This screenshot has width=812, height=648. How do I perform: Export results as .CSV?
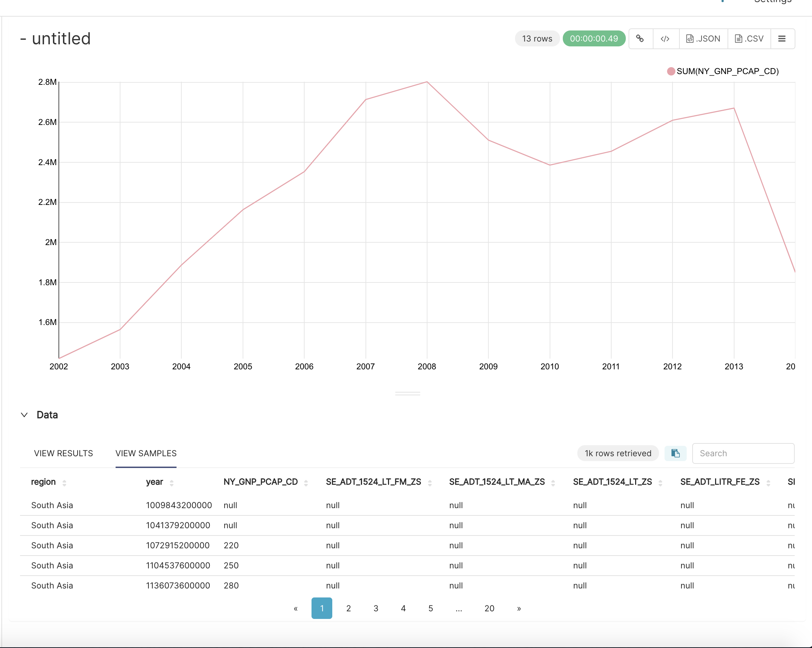(x=749, y=38)
